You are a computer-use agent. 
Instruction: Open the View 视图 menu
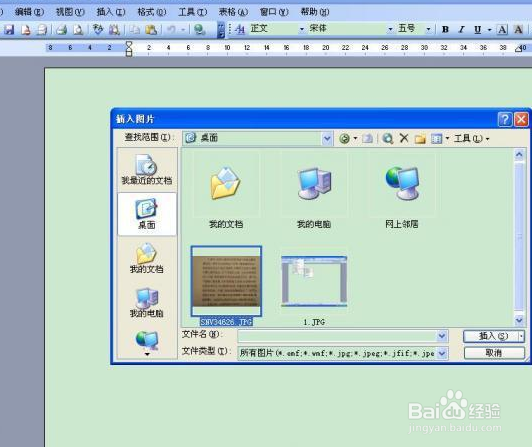click(70, 12)
